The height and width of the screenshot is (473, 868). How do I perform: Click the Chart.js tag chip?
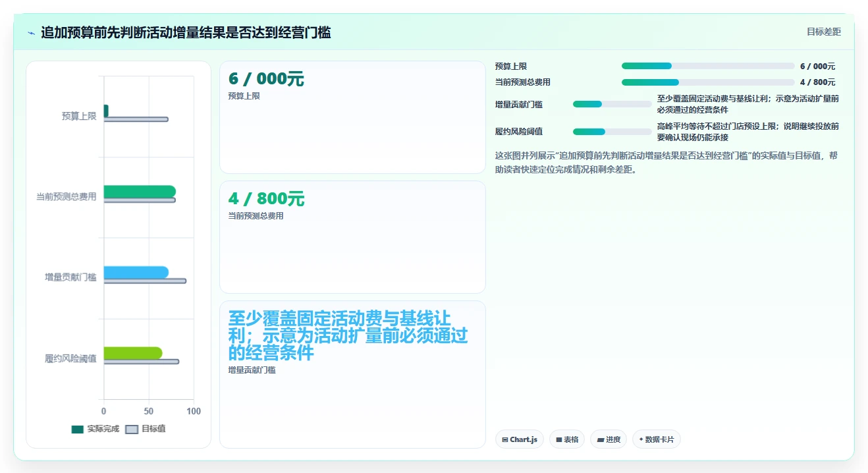(x=520, y=439)
